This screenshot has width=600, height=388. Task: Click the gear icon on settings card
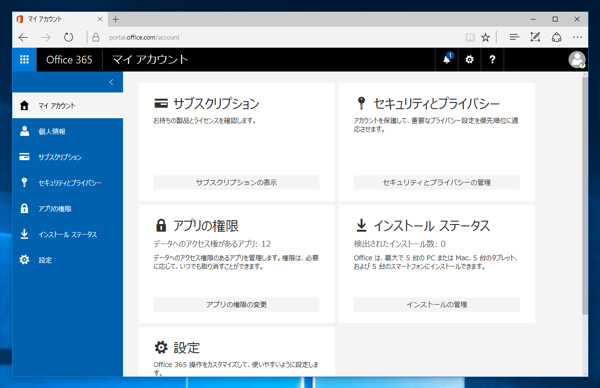pyautogui.click(x=161, y=347)
